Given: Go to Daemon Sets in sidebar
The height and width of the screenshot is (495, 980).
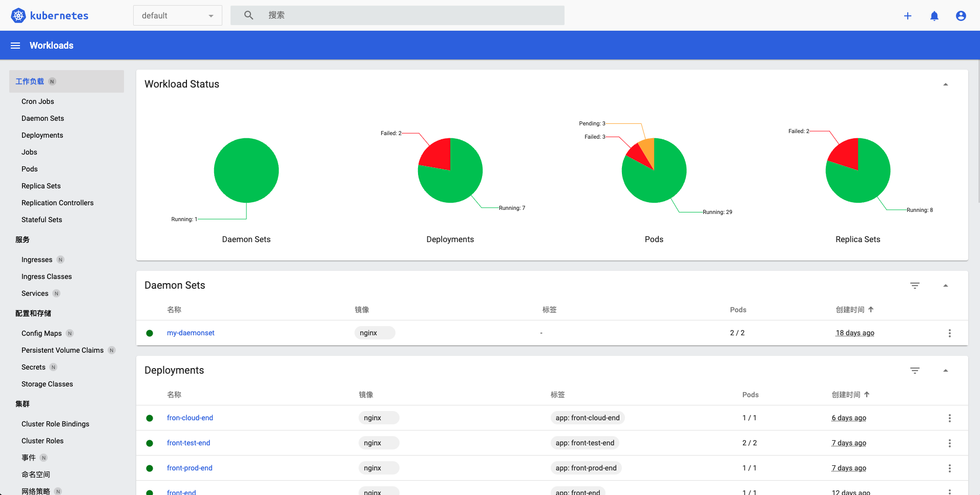Looking at the screenshot, I should 43,118.
